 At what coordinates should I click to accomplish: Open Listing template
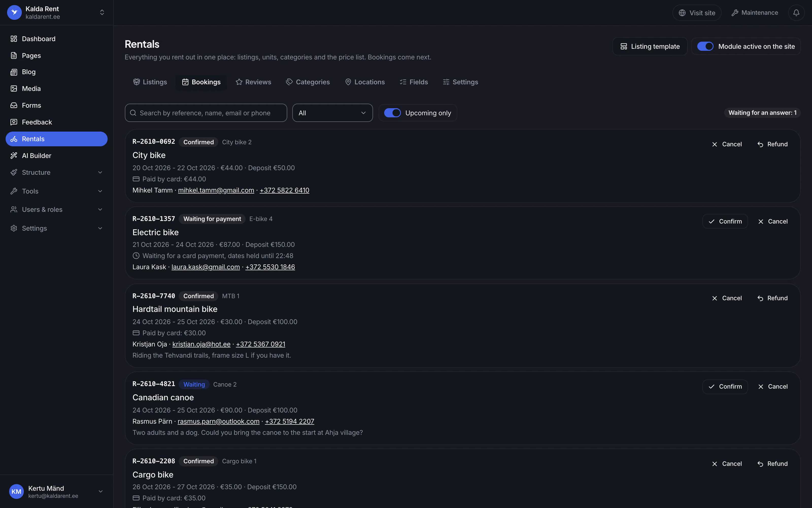[x=650, y=46]
